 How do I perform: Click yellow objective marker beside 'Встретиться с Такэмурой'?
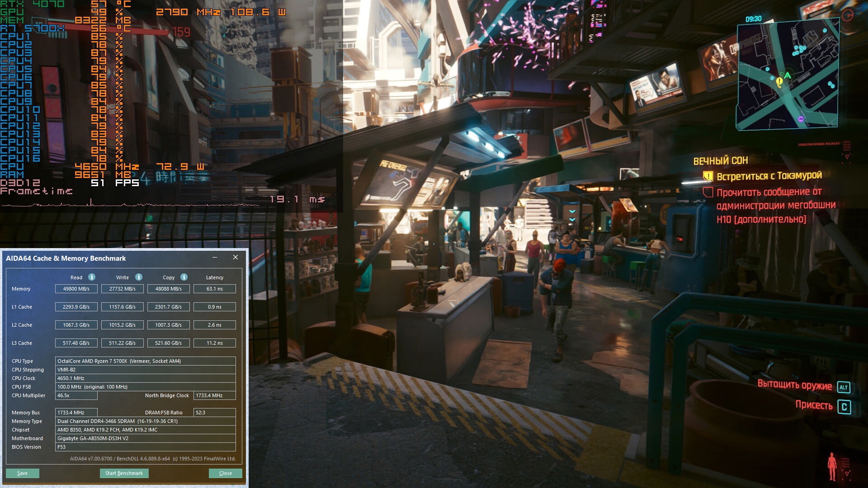click(x=708, y=176)
